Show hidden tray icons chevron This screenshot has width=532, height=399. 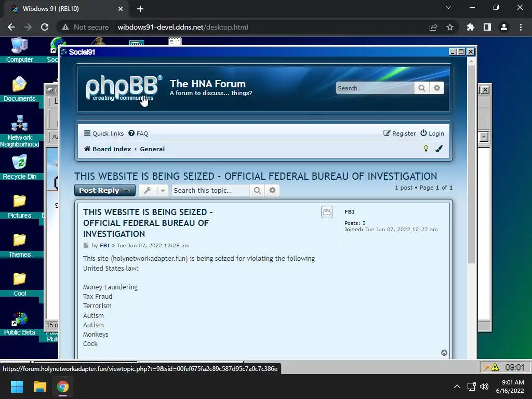(457, 387)
